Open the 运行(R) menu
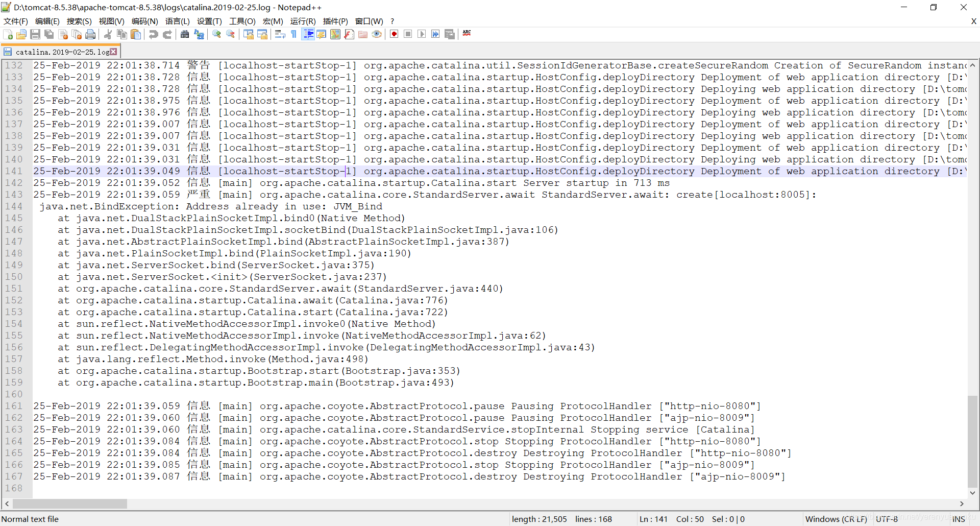This screenshot has width=980, height=526. 303,21
